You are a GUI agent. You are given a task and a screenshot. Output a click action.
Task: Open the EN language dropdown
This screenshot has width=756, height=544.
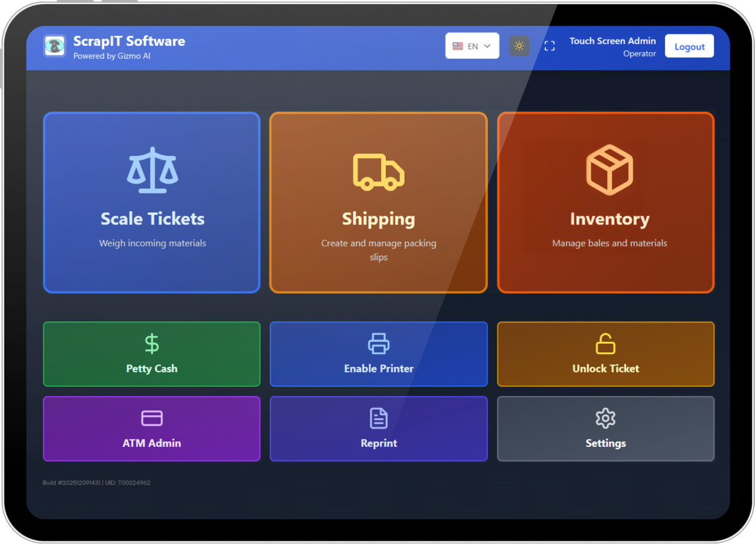(472, 46)
